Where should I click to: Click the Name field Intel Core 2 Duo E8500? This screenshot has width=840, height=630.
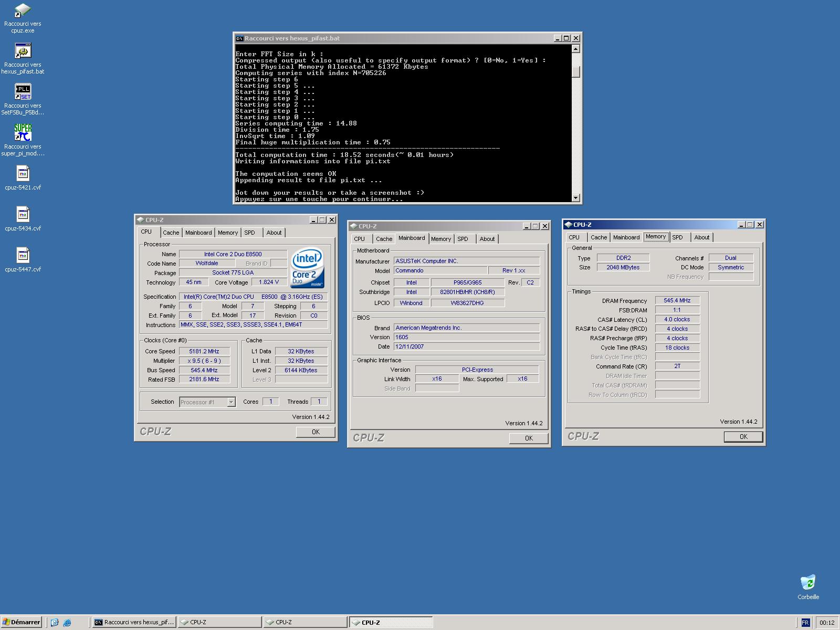pyautogui.click(x=233, y=254)
